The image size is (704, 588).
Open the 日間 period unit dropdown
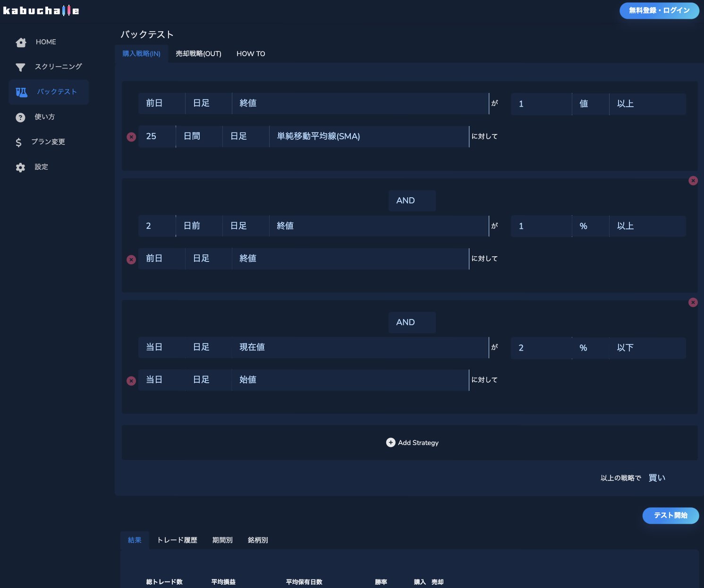pyautogui.click(x=199, y=136)
